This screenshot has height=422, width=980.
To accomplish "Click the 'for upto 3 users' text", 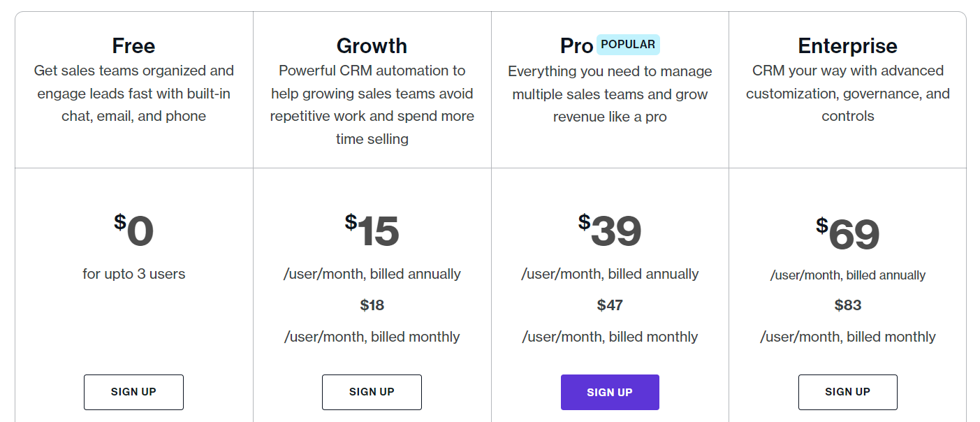I will [x=133, y=274].
